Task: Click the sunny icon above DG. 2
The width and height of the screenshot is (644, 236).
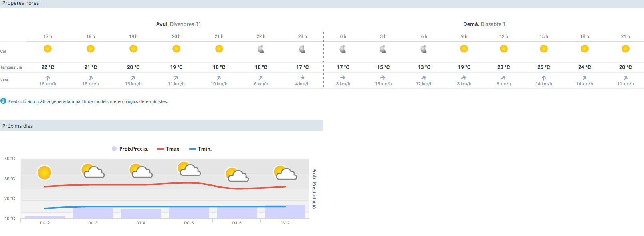Action: (44, 173)
